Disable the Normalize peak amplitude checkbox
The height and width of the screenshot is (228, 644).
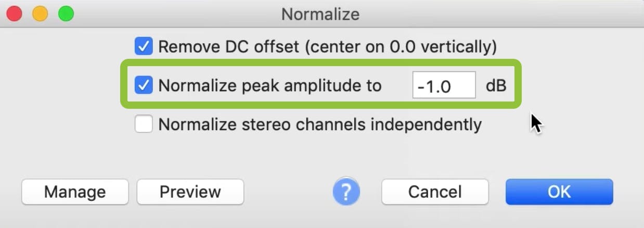(x=144, y=85)
